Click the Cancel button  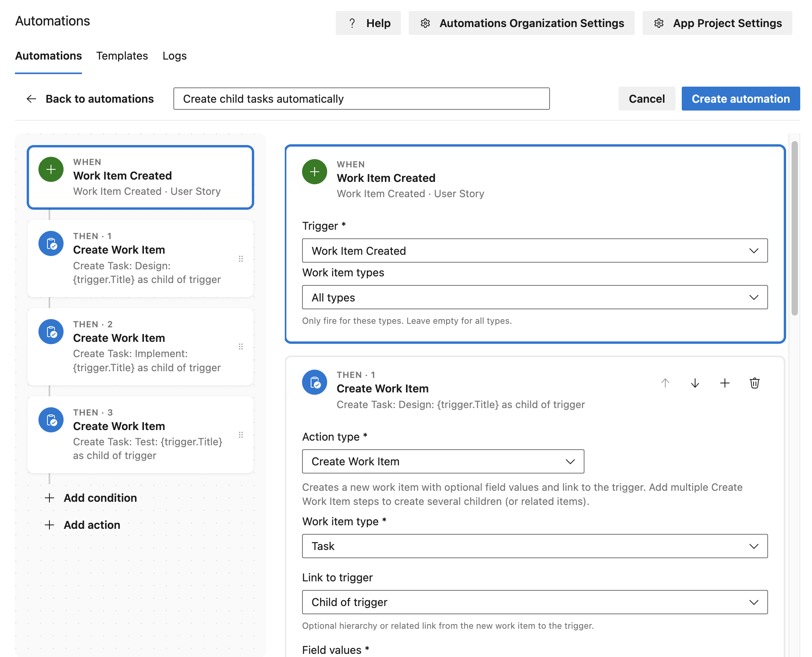647,99
